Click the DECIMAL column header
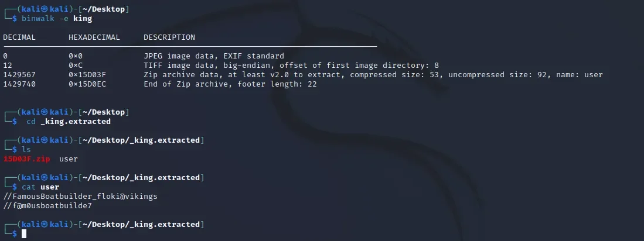This screenshot has height=241, width=644. pyautogui.click(x=19, y=37)
